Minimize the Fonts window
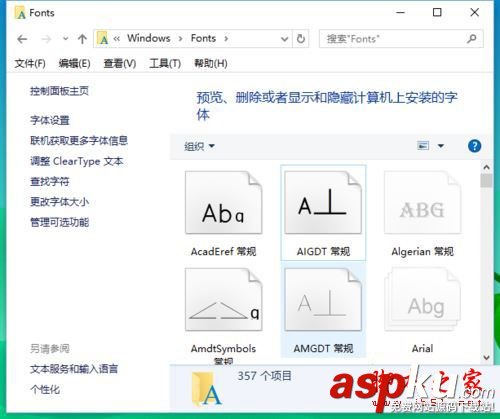 click(x=400, y=13)
